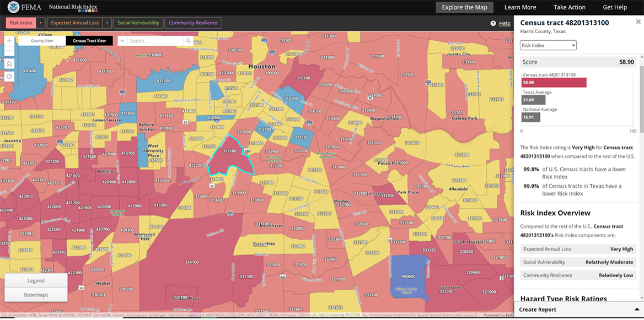644x320 pixels.
Task: Expand the Risk Index dropdown arrow
Action: click(41, 23)
